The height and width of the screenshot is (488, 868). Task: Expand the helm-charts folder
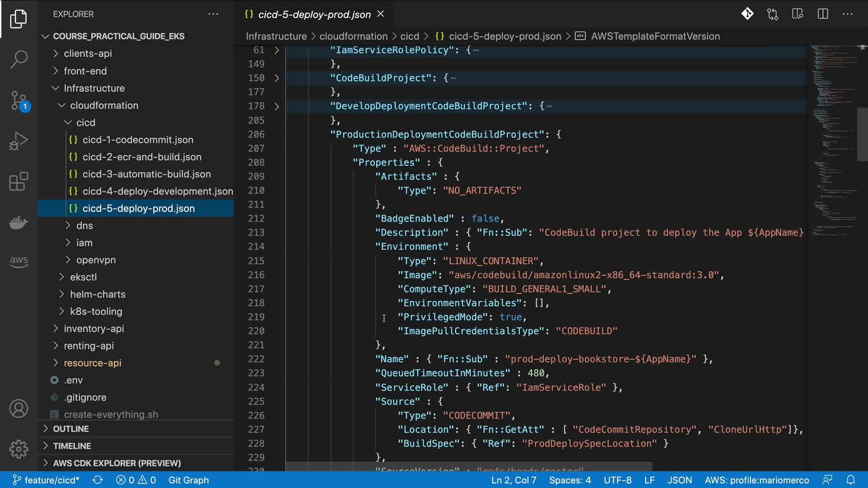(x=97, y=294)
